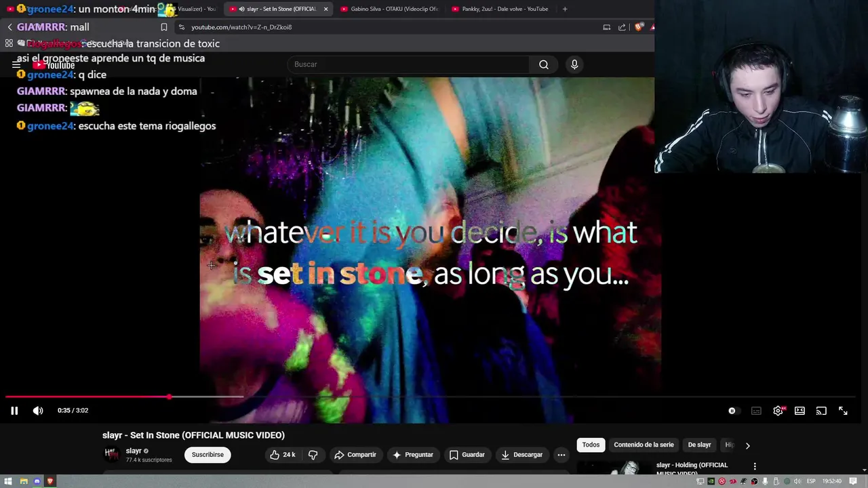Click the Compartir button
This screenshot has width=868, height=488.
[x=355, y=455]
